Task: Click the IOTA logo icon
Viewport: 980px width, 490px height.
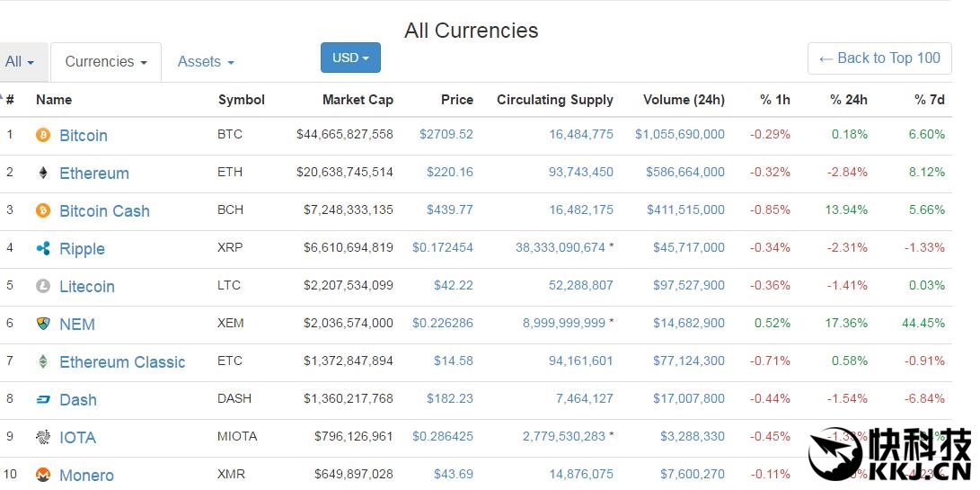Action: coord(42,437)
